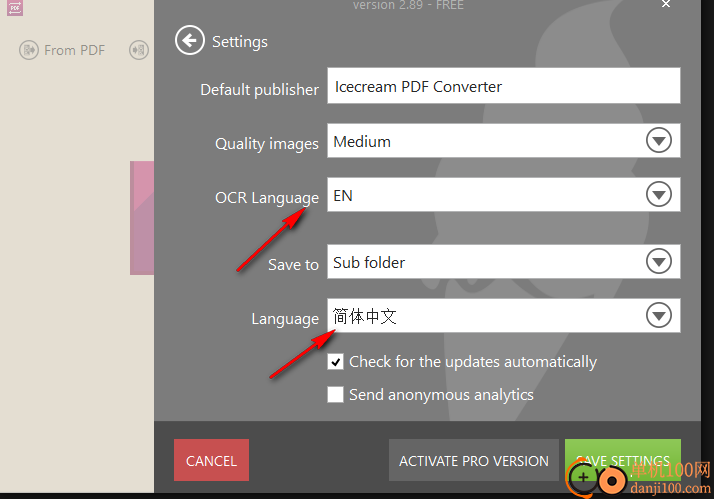Image resolution: width=714 pixels, height=499 pixels.
Task: Open the Save to dropdown arrow
Action: (658, 262)
